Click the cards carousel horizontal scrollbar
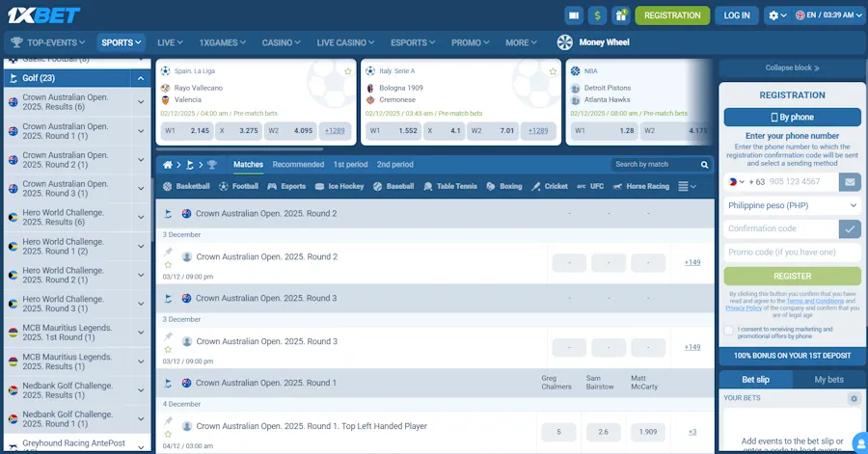 click(239, 149)
